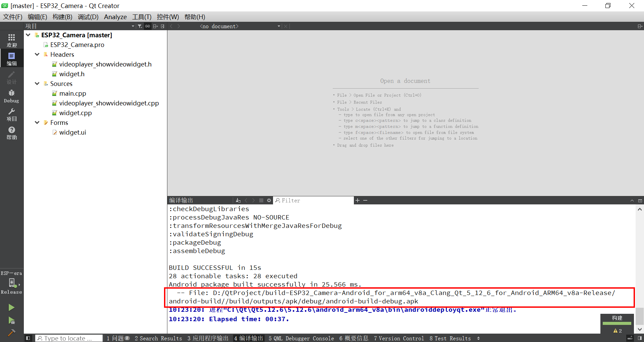The image size is (644, 342).
Task: Toggle the output pane visibility button
Action: click(x=630, y=338)
